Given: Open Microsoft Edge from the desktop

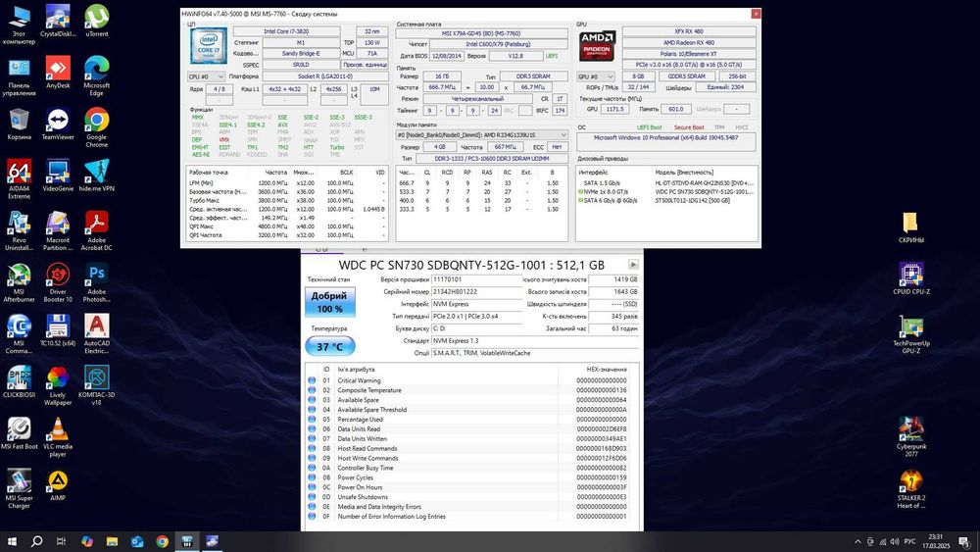Looking at the screenshot, I should 96,76.
